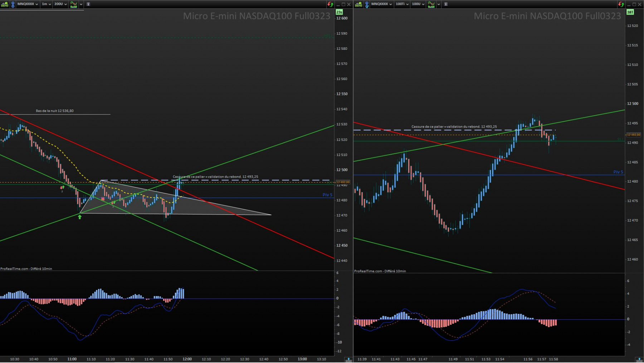Open the indicators icon on right chart
Image resolution: width=644 pixels, height=363 pixels.
[431, 4]
